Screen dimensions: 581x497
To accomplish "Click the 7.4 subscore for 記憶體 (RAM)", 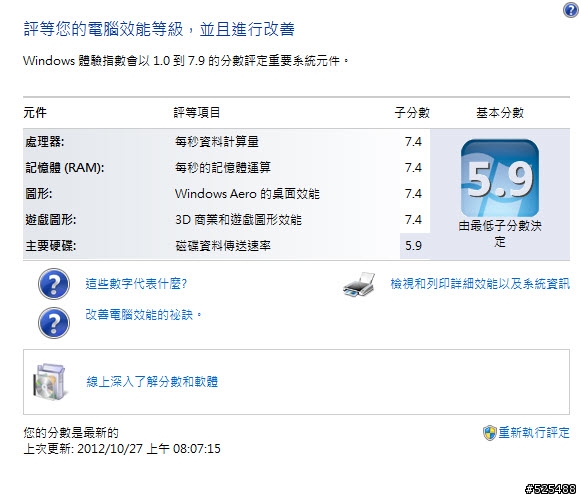I will (x=414, y=168).
